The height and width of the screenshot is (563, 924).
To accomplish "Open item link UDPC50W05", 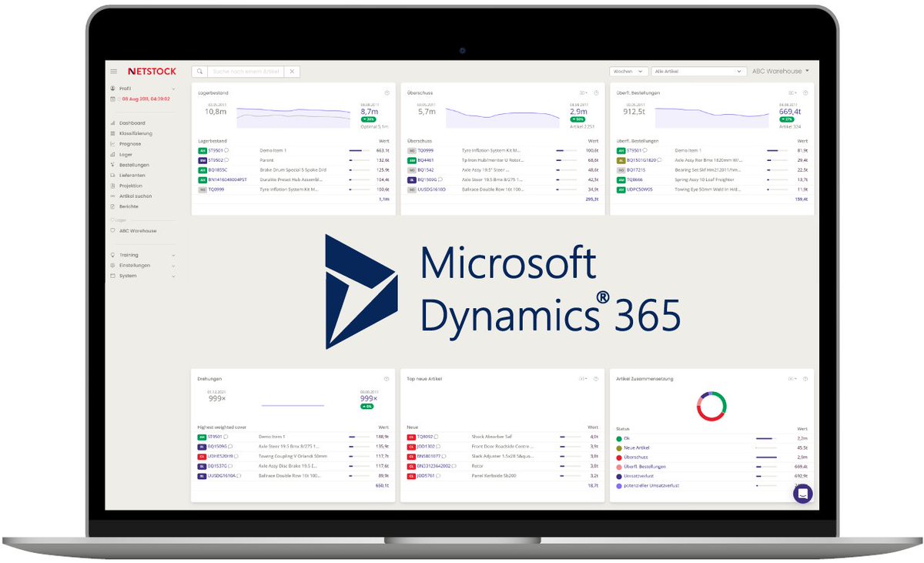I will tap(639, 189).
